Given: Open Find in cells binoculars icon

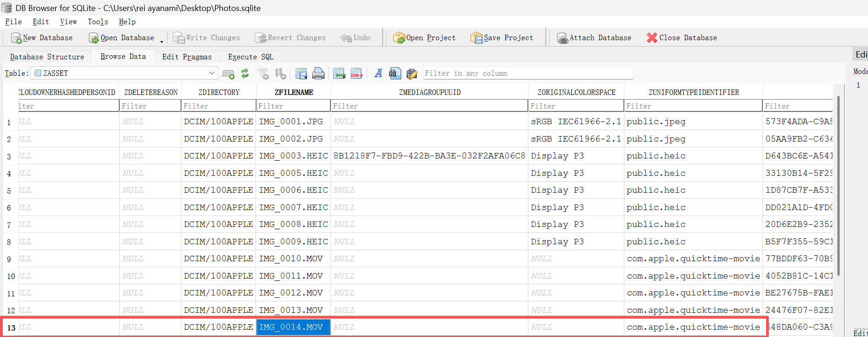Looking at the screenshot, I should pyautogui.click(x=395, y=74).
